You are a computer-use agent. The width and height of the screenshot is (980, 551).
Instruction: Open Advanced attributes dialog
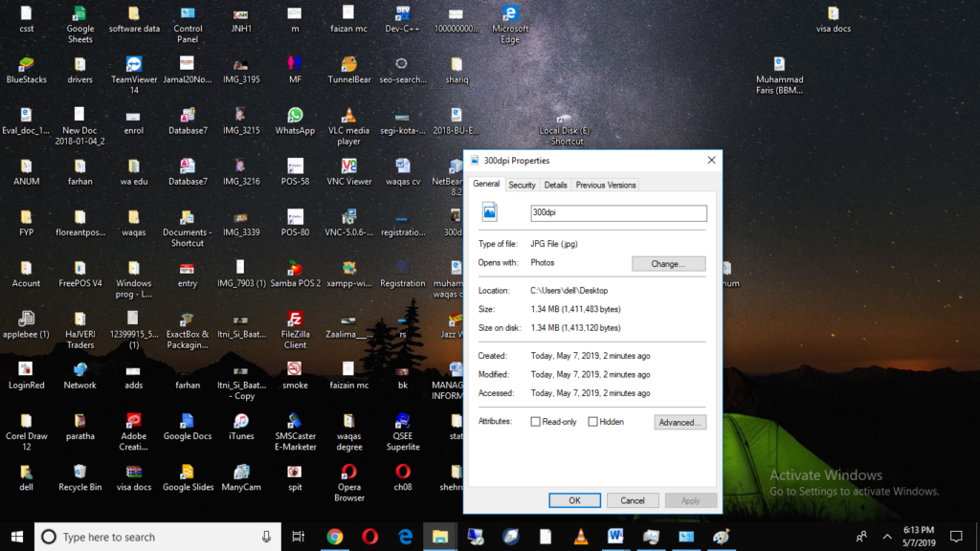680,422
